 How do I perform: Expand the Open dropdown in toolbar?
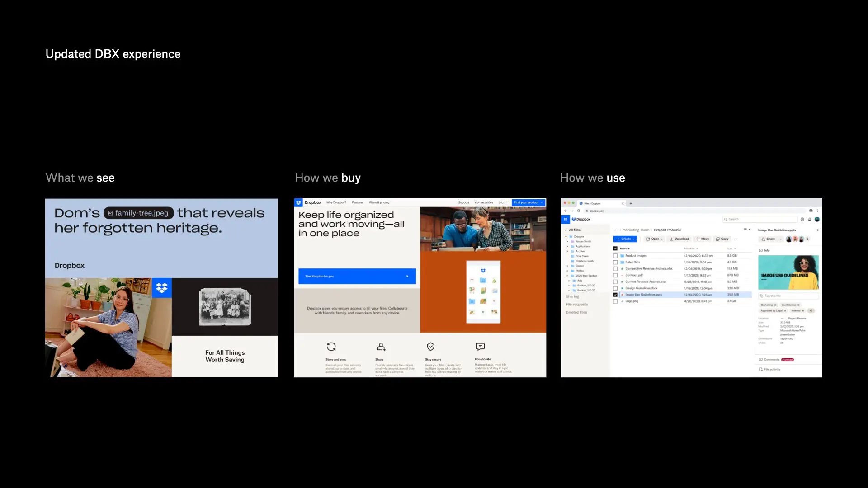(x=654, y=239)
